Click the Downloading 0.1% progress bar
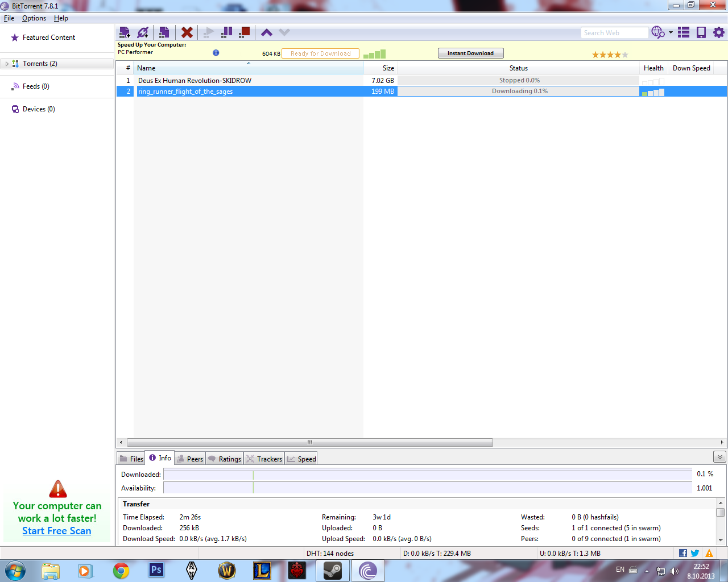 point(518,92)
